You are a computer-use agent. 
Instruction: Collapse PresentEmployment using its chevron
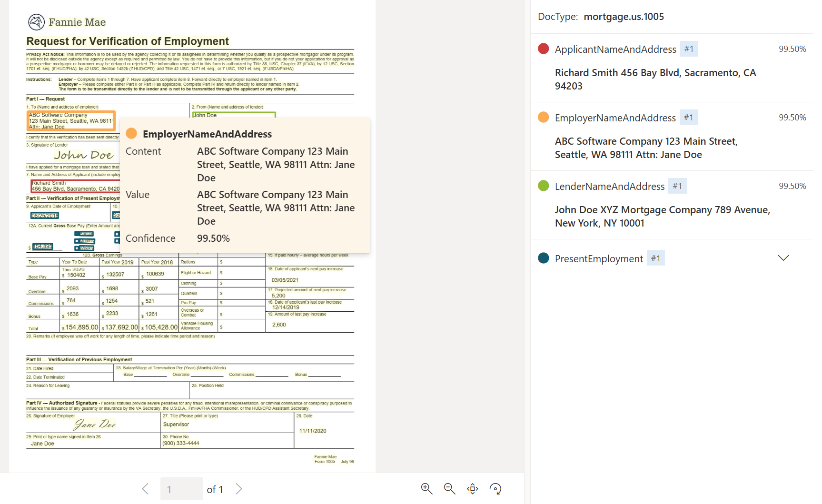783,257
